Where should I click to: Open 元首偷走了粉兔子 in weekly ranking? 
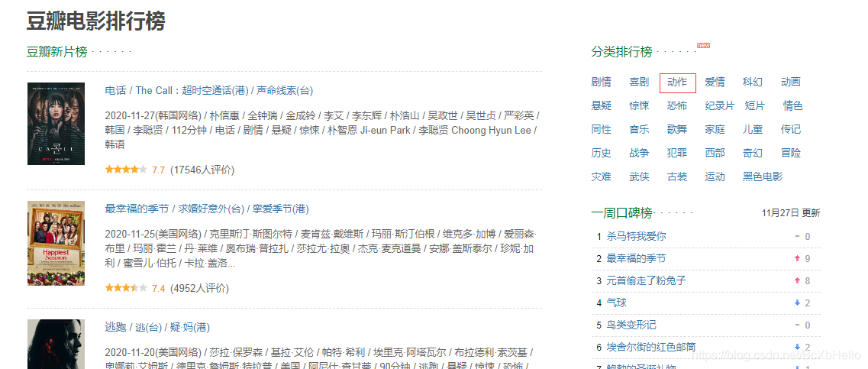tap(646, 280)
